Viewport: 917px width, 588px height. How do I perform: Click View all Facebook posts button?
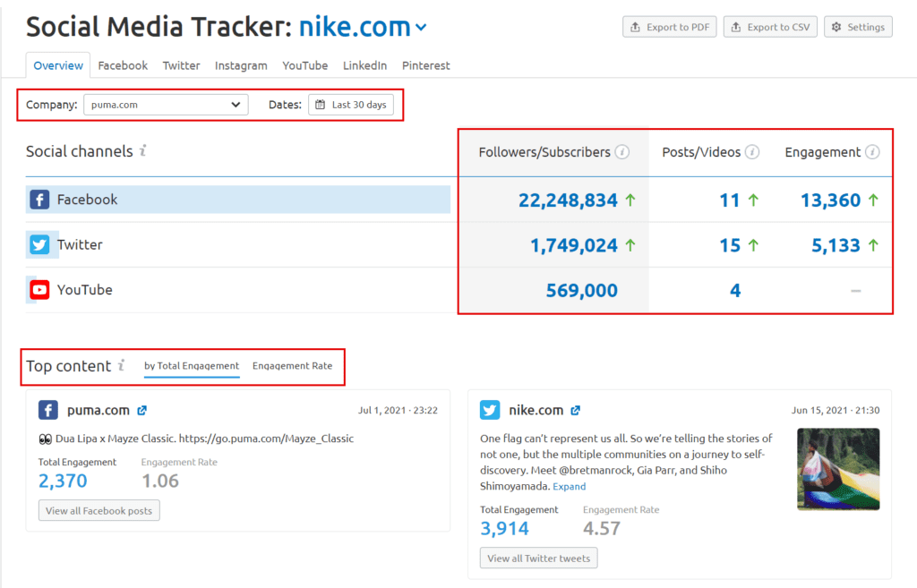click(x=99, y=510)
